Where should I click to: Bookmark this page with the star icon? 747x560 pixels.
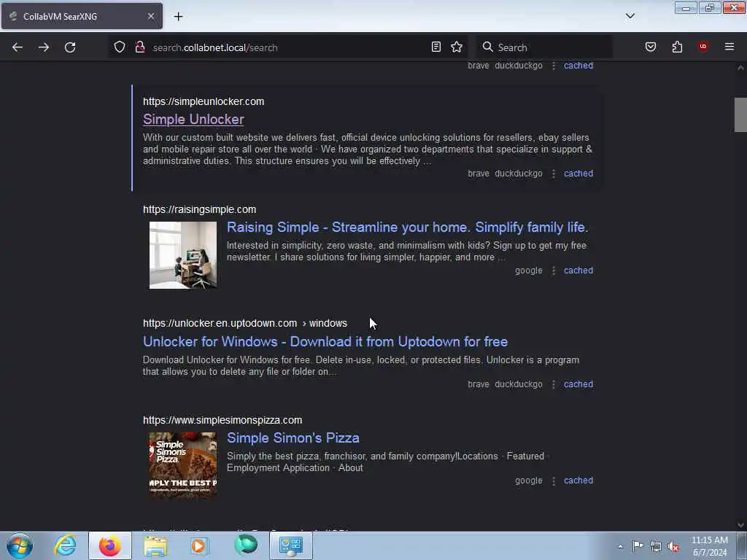457,47
